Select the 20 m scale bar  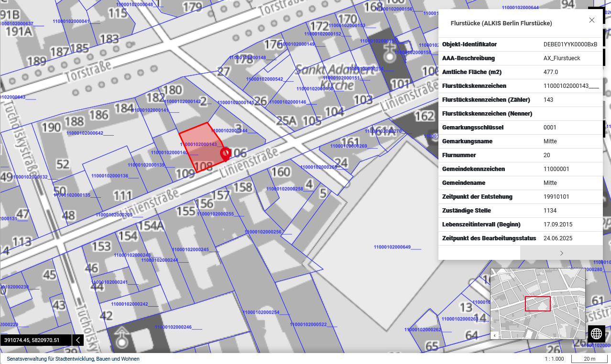click(589, 359)
